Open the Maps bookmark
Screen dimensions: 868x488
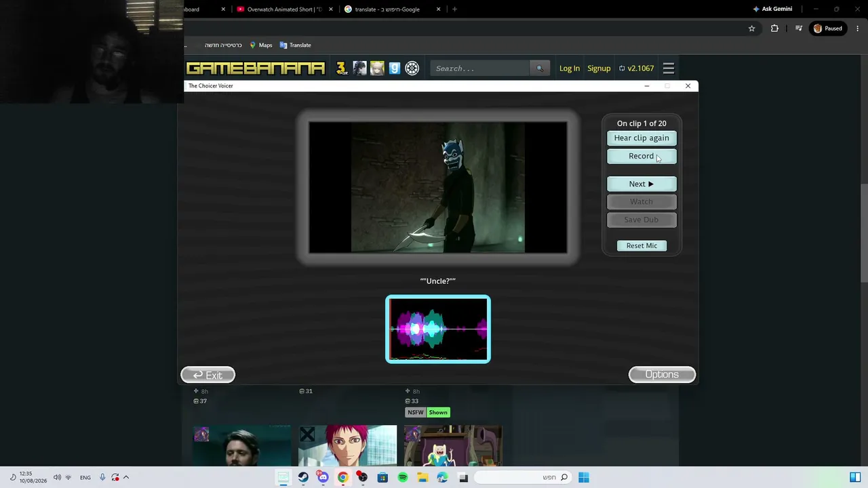(261, 45)
